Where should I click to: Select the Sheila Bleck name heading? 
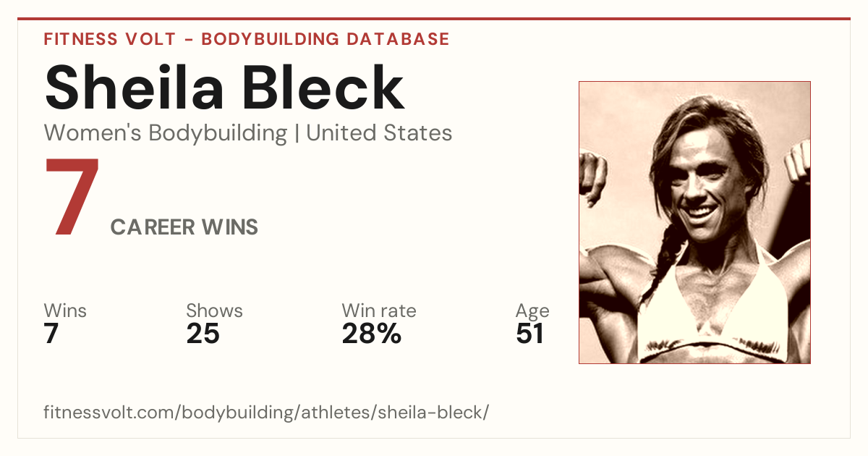click(224, 88)
